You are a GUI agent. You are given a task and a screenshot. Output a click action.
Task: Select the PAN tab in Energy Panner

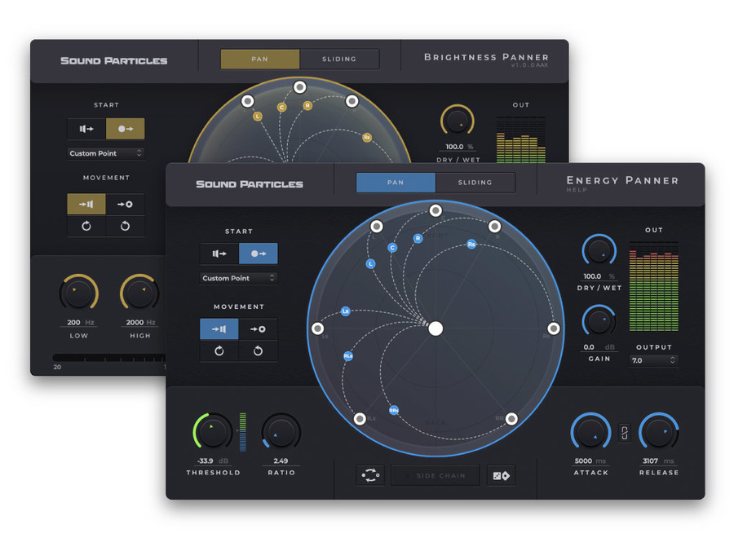pos(396,183)
